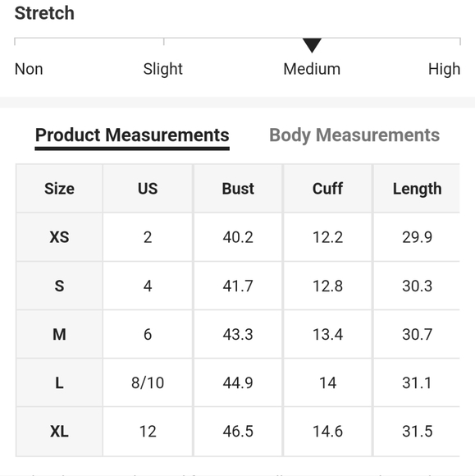475x476 pixels.
Task: Click the M size row label
Action: 59,334
